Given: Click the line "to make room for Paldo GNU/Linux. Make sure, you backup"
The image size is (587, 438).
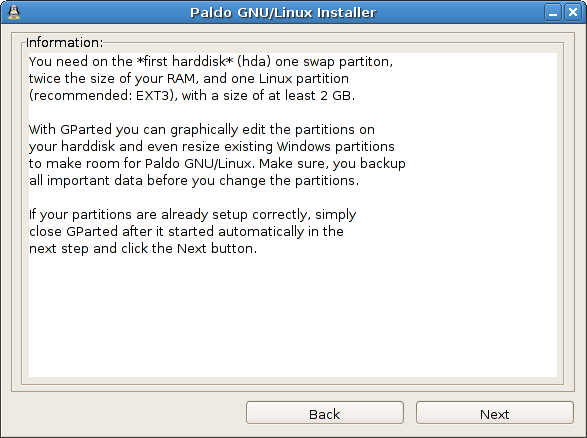Looking at the screenshot, I should [x=217, y=164].
